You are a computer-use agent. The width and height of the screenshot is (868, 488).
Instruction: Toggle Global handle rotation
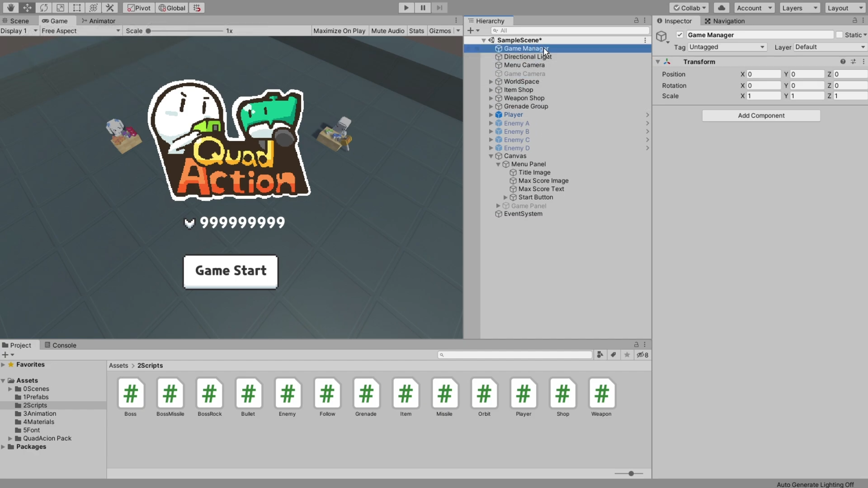(x=172, y=8)
